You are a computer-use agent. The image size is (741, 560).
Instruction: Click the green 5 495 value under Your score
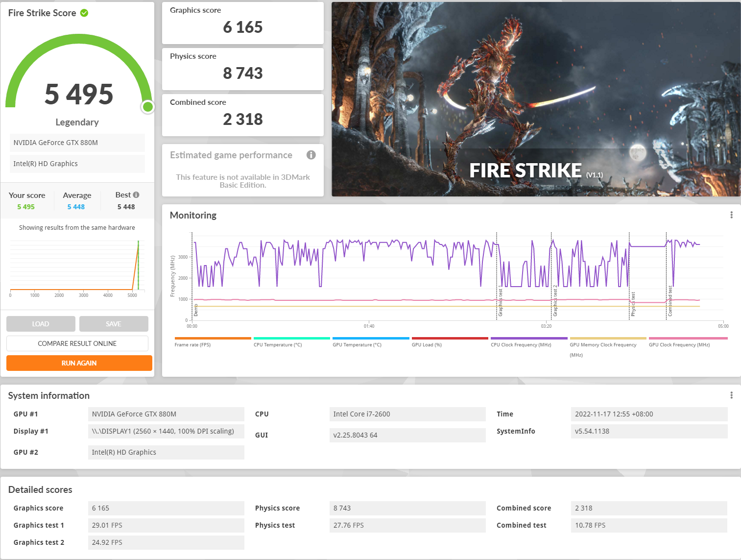click(26, 207)
